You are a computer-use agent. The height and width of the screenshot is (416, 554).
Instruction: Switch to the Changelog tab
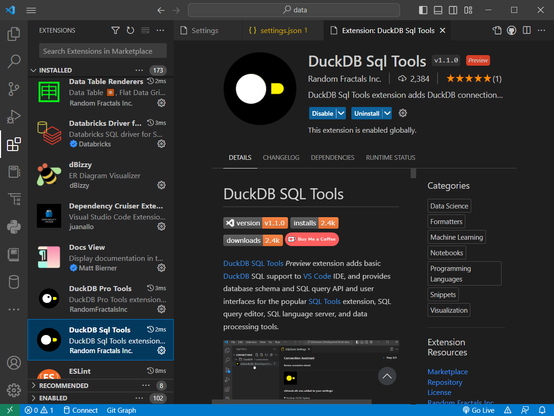(x=281, y=158)
